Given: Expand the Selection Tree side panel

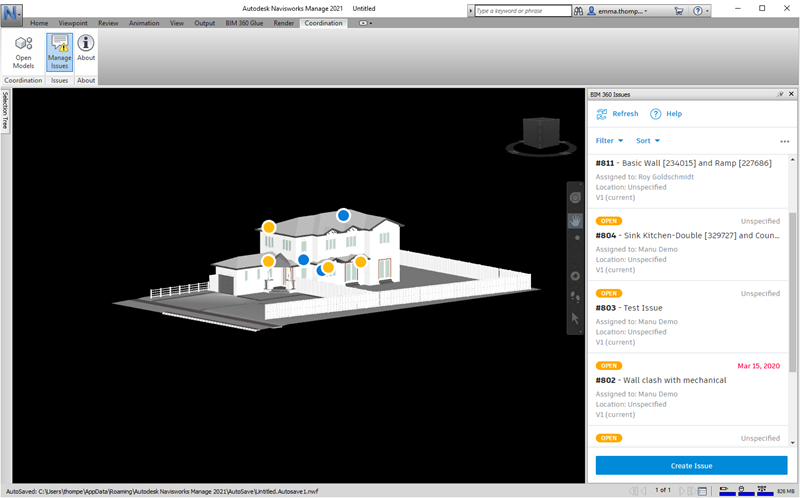Looking at the screenshot, I should click(x=5, y=110).
